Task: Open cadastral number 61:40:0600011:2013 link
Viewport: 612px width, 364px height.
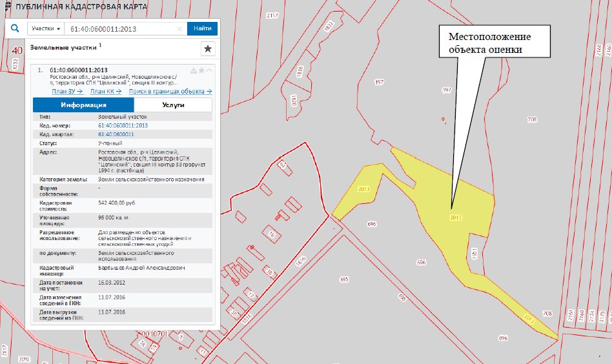Action: click(123, 125)
